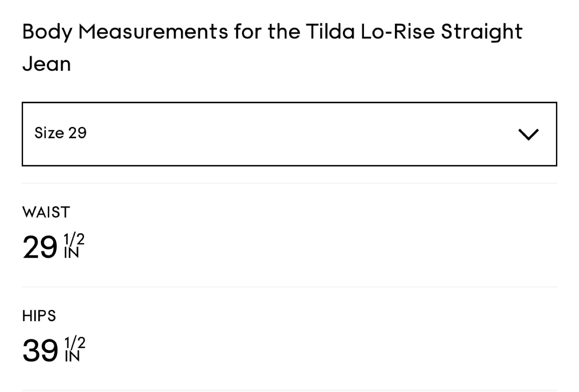Click the IN unit under waist fraction
579x392 pixels.
pos(72,253)
